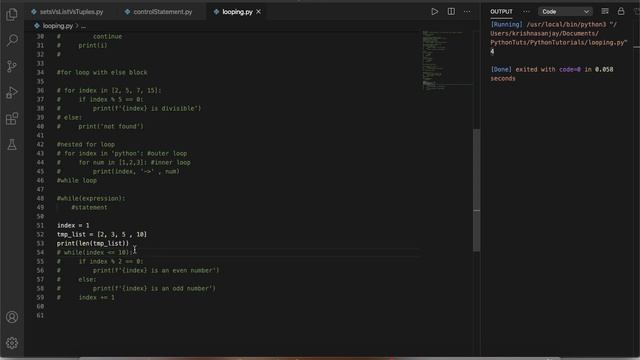
Task: Click the '#while loop' comment line
Action: [77, 180]
